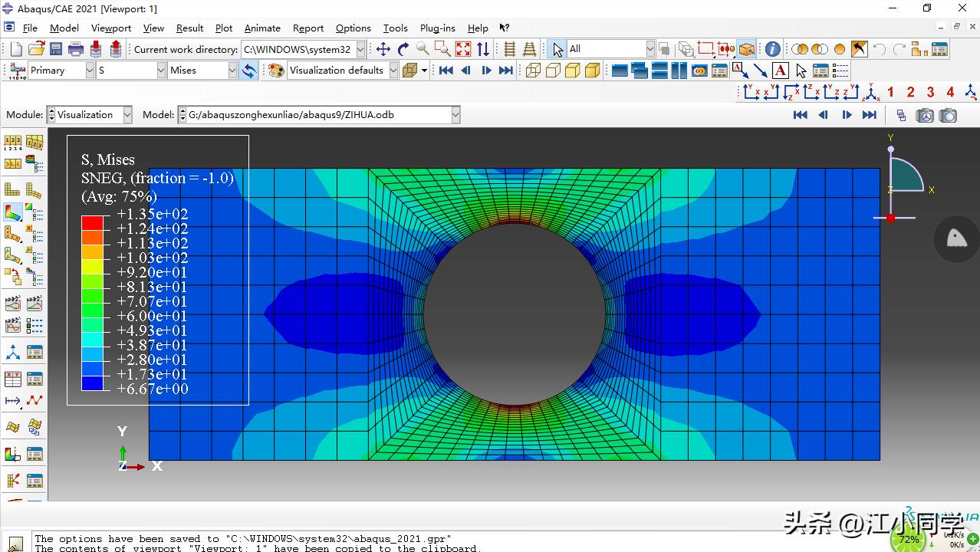The width and height of the screenshot is (980, 552).
Task: Open the Query information tool
Action: click(x=772, y=49)
